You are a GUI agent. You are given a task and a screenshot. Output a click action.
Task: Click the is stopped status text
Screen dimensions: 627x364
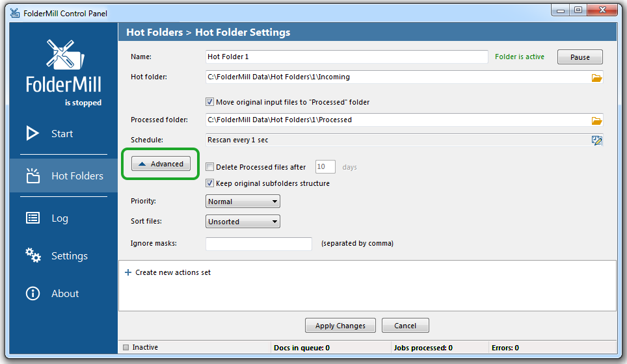click(x=83, y=103)
